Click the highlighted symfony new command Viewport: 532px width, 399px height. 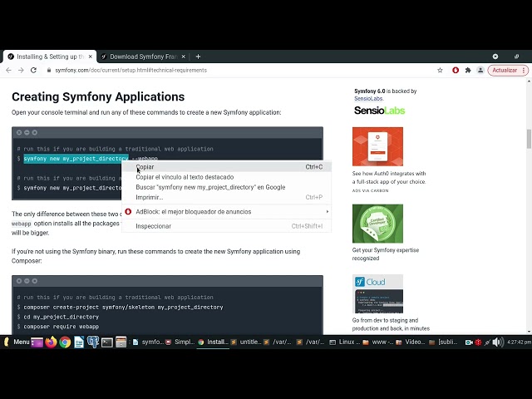point(76,159)
